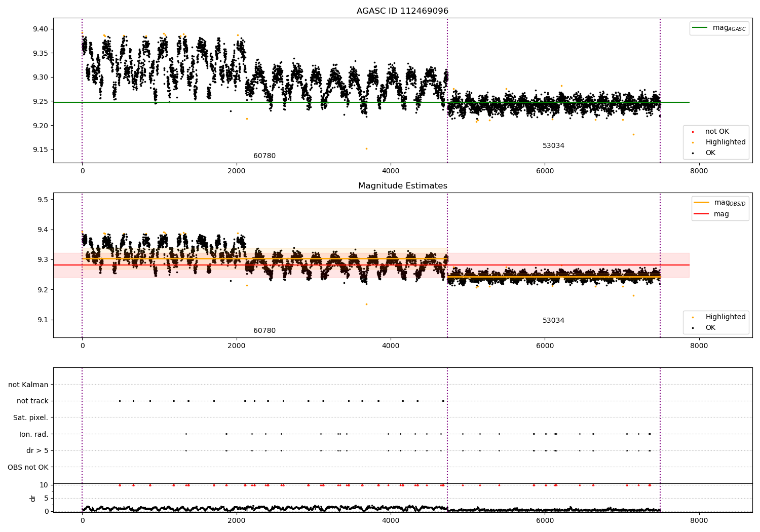Click the mag OBSID legend entry
This screenshot has height=532, width=760.
[x=720, y=203]
